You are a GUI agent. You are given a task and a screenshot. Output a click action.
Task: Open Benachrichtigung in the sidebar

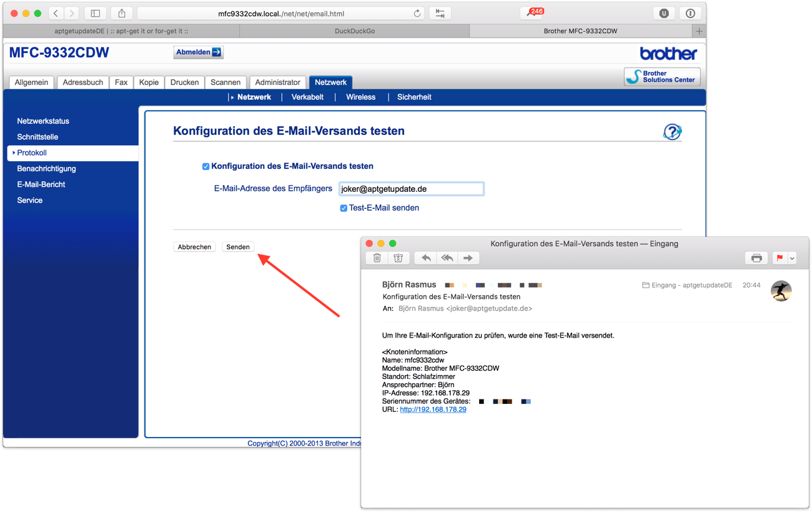46,169
